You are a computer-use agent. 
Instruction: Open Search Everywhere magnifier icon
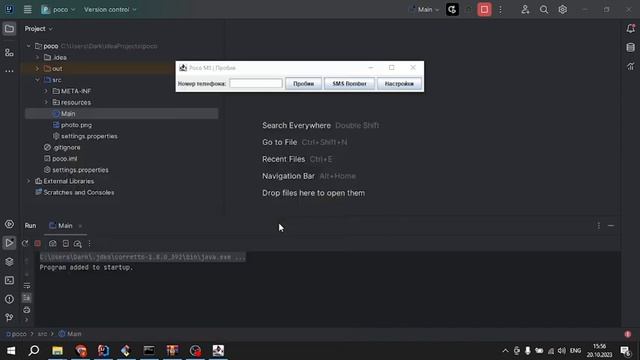pyautogui.click(x=544, y=9)
